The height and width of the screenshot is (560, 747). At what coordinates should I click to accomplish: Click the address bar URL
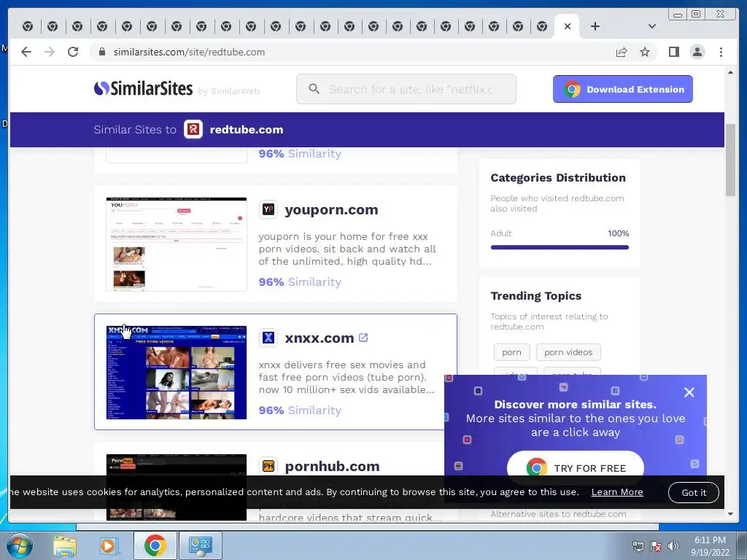[x=189, y=52]
